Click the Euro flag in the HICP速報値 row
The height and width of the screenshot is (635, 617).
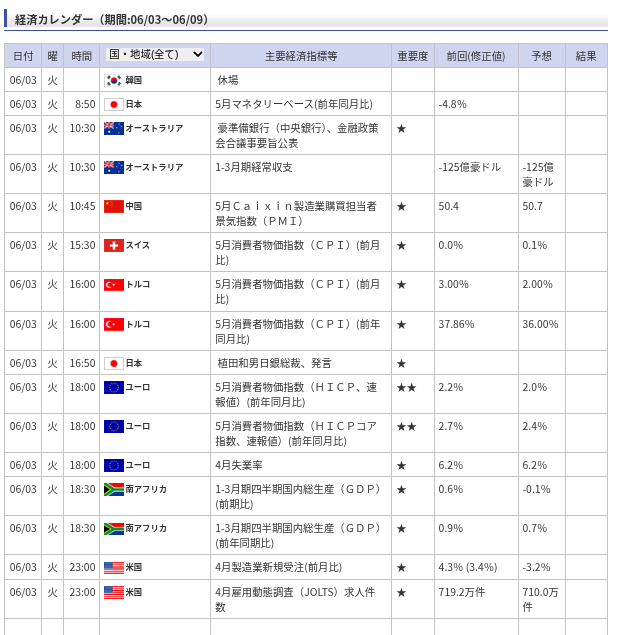click(114, 388)
